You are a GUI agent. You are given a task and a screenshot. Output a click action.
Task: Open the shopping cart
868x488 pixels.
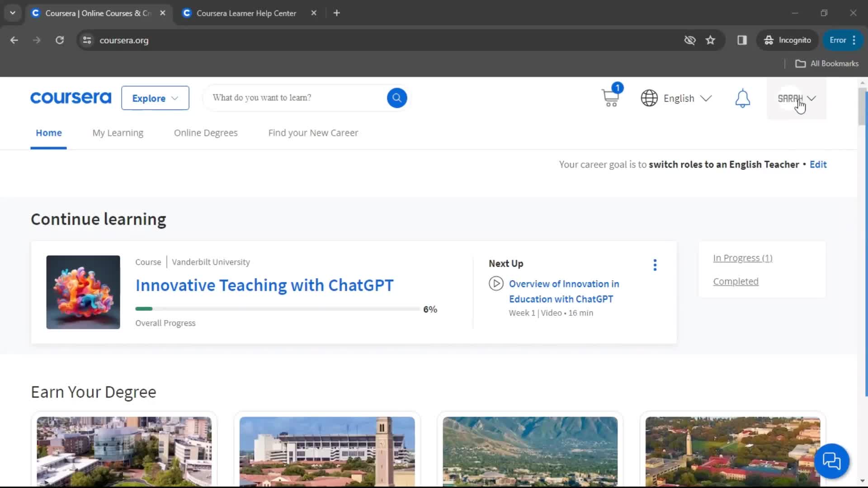click(611, 97)
